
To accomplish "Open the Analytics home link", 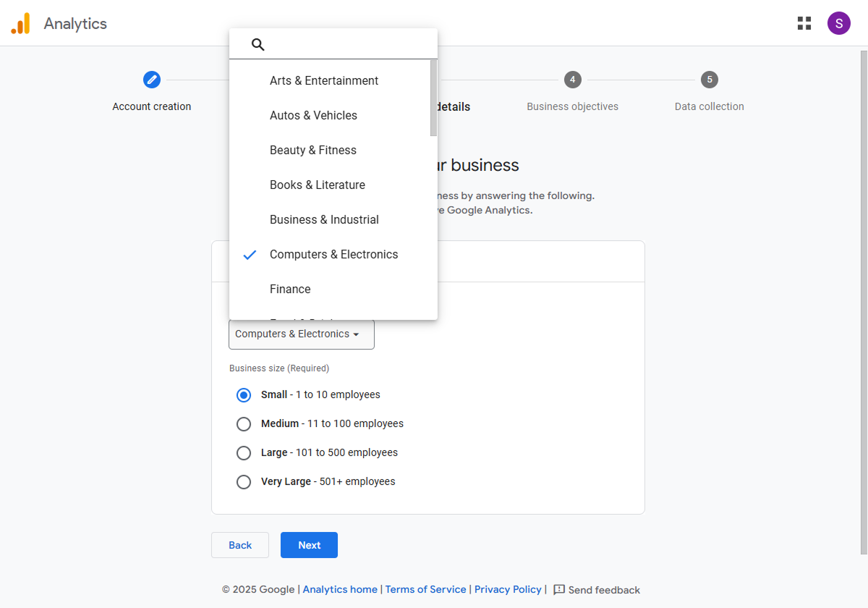I will (340, 589).
